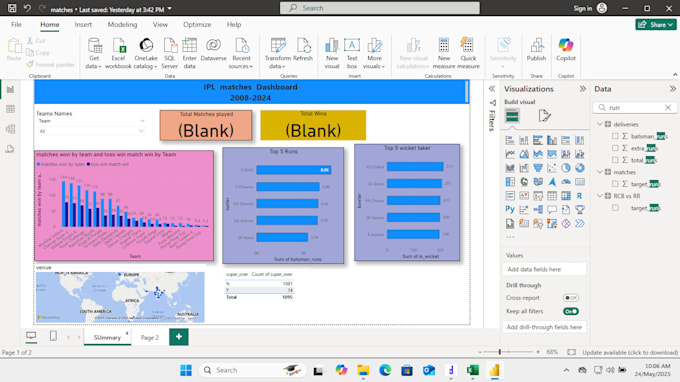
Task: Choose the R script visual icon
Action: point(579,196)
